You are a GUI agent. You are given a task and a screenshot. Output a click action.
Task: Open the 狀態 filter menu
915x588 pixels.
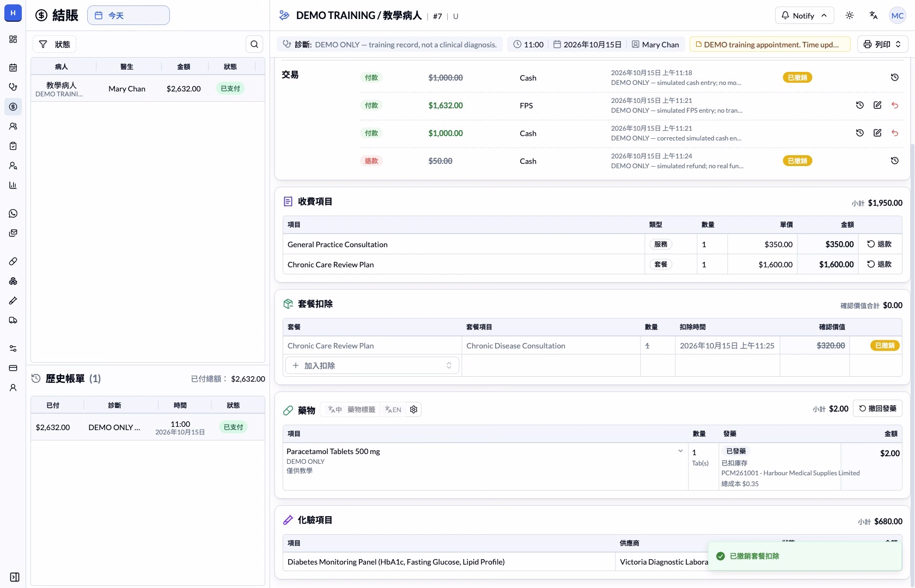pos(54,44)
